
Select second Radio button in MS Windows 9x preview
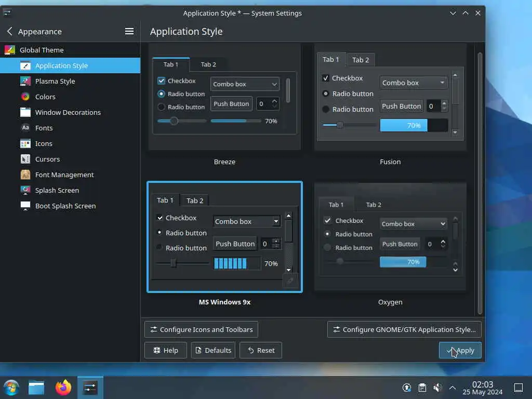click(x=159, y=247)
